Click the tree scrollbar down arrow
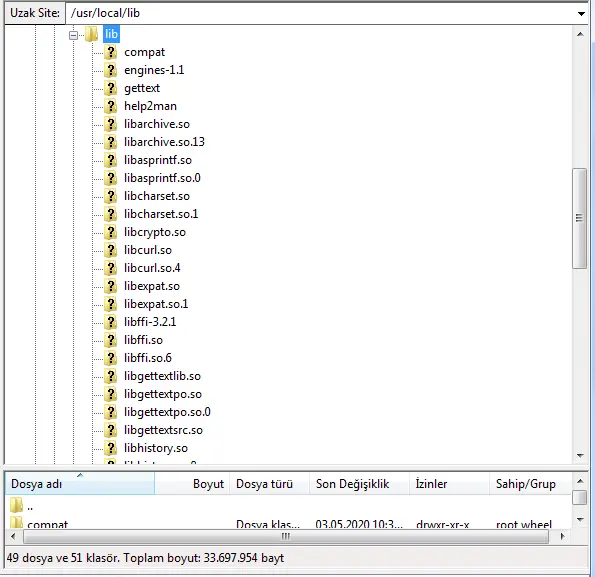 coord(580,455)
